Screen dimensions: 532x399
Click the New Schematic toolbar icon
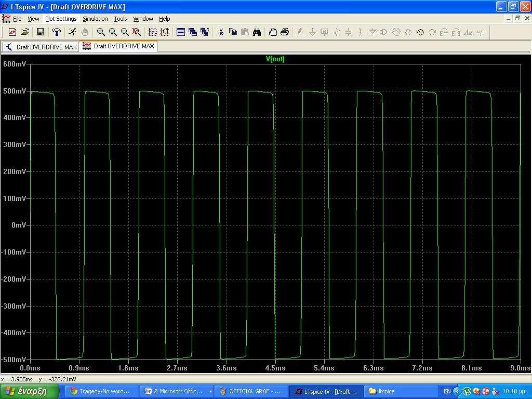(x=12, y=32)
